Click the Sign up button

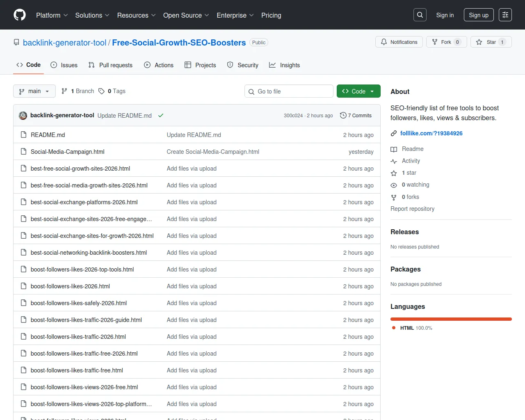478,15
